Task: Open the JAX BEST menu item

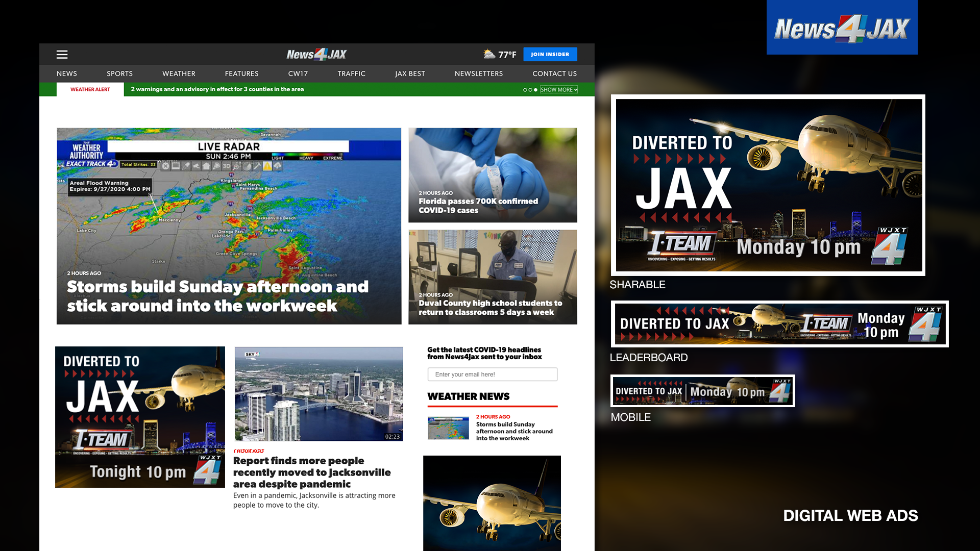Action: (x=410, y=73)
